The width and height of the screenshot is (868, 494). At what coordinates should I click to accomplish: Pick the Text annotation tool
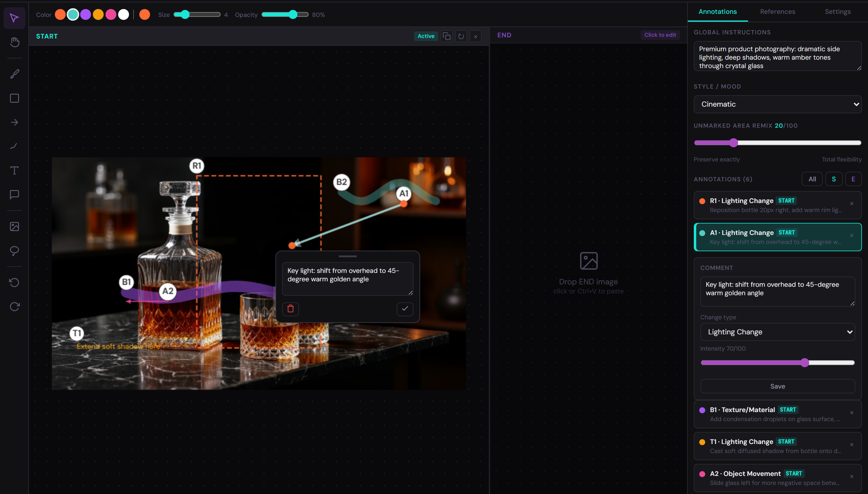14,171
